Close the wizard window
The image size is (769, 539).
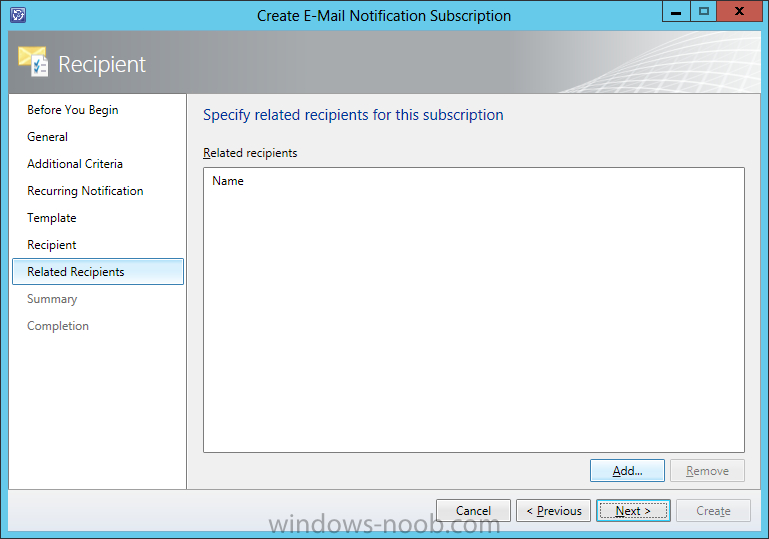pyautogui.click(x=739, y=12)
